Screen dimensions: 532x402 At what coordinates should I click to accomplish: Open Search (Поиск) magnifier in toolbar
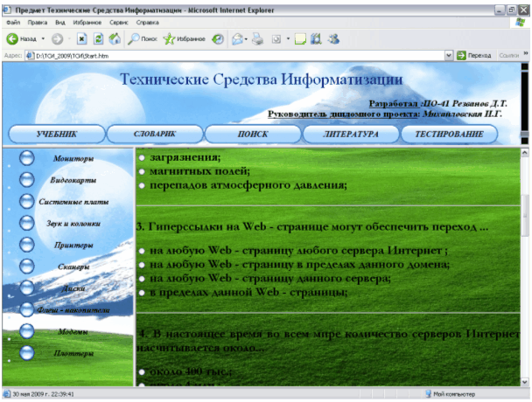(x=134, y=39)
